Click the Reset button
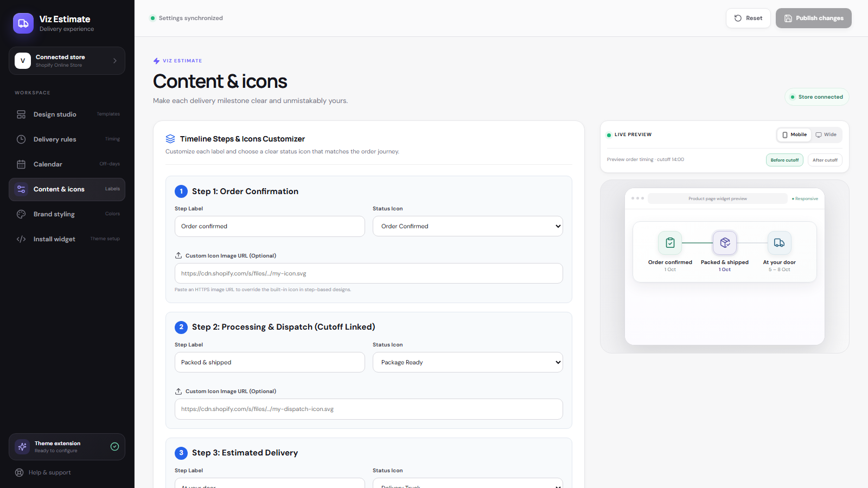The image size is (868, 488). (x=748, y=18)
